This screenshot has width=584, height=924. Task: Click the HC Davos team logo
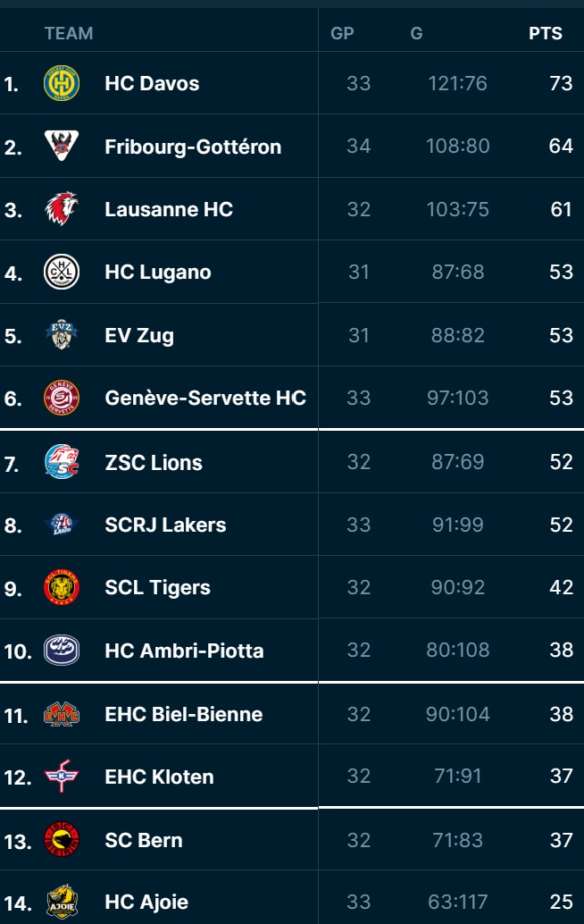[x=62, y=83]
